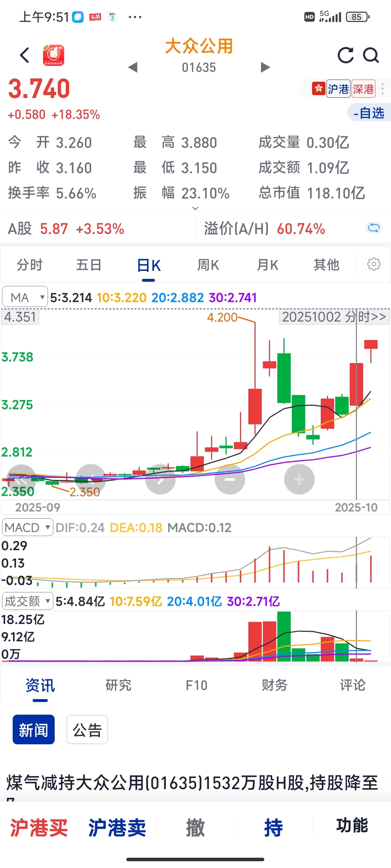
Task: Open the 成交额 indicator dropdown
Action: (28, 601)
